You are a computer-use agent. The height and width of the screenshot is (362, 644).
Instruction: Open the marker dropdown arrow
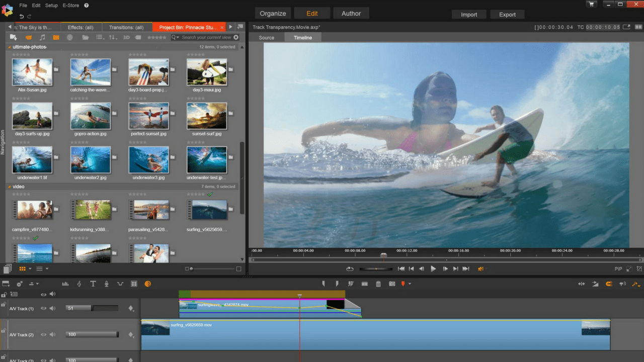click(410, 284)
